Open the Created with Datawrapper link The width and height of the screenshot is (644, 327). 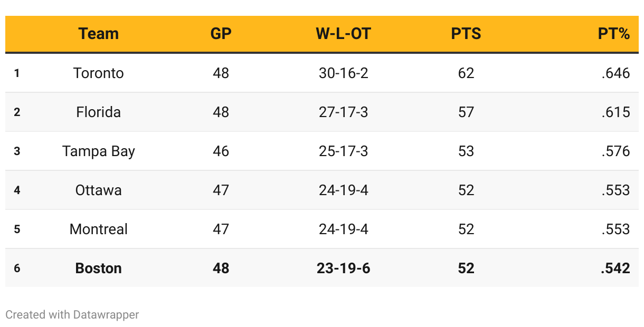point(72,315)
